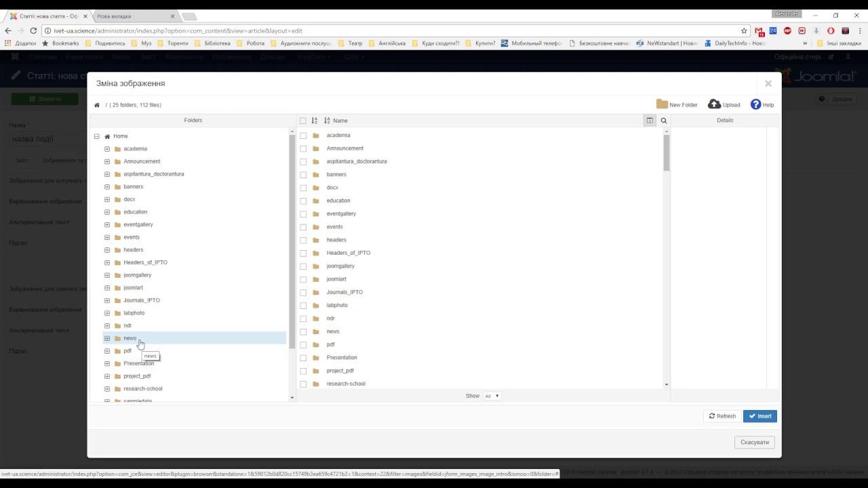Open the Додатки apps shortcut
The height and width of the screenshot is (488, 868).
click(x=20, y=43)
